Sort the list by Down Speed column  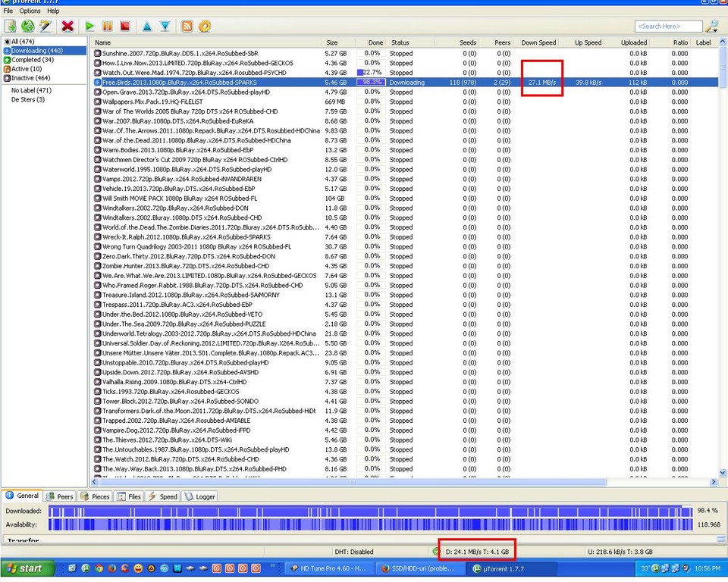[x=538, y=42]
